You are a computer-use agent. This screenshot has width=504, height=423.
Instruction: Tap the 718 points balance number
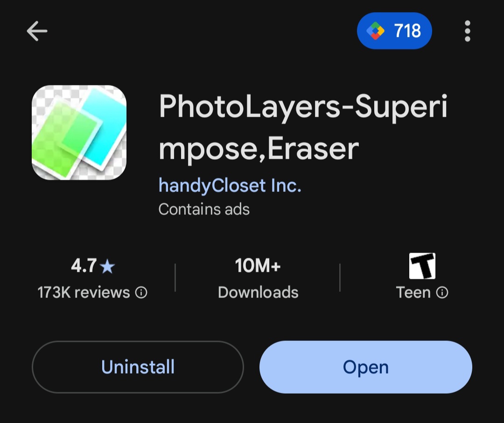pyautogui.click(x=407, y=31)
